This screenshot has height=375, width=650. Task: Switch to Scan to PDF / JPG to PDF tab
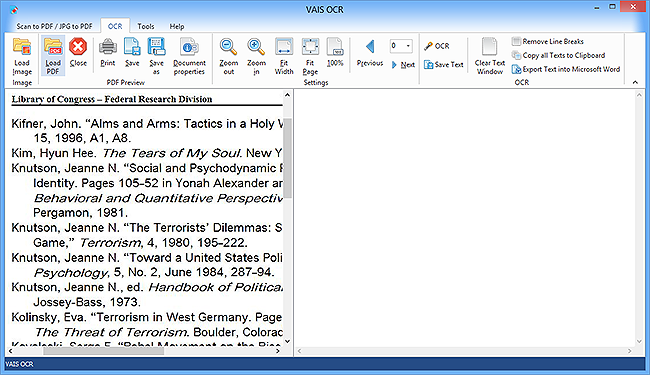point(54,26)
